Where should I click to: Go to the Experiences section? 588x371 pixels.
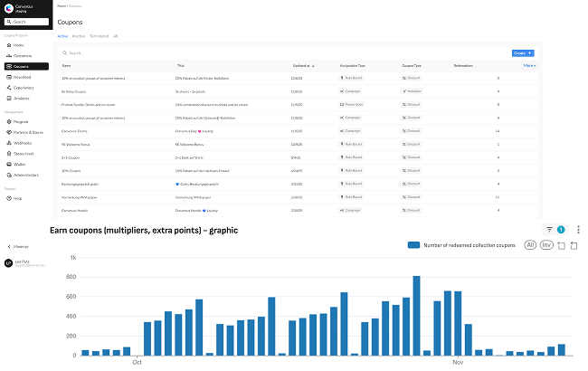24,88
